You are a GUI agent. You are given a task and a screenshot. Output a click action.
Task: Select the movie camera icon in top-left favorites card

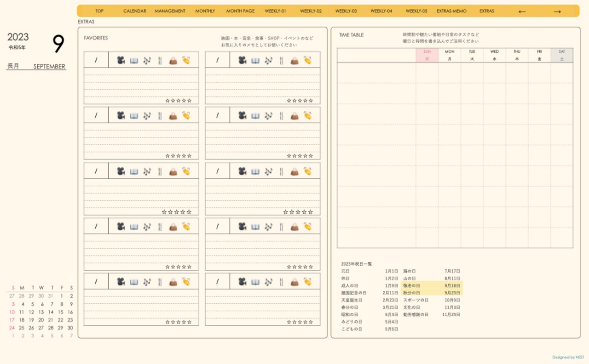(x=121, y=60)
